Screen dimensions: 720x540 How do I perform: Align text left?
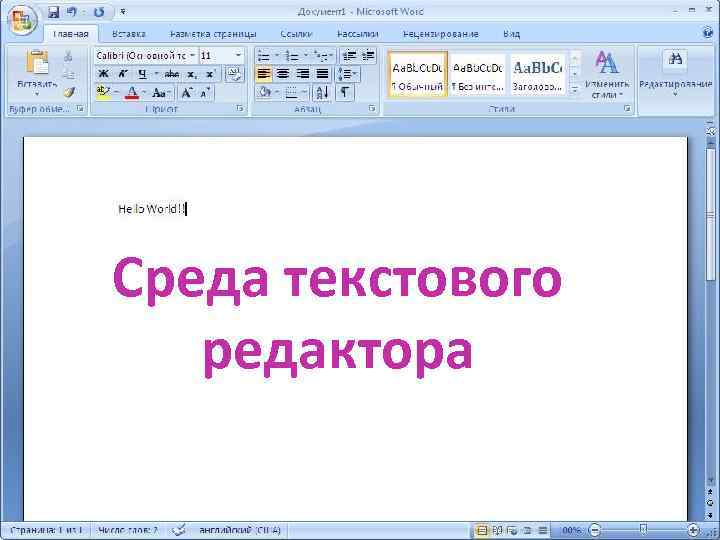(264, 74)
